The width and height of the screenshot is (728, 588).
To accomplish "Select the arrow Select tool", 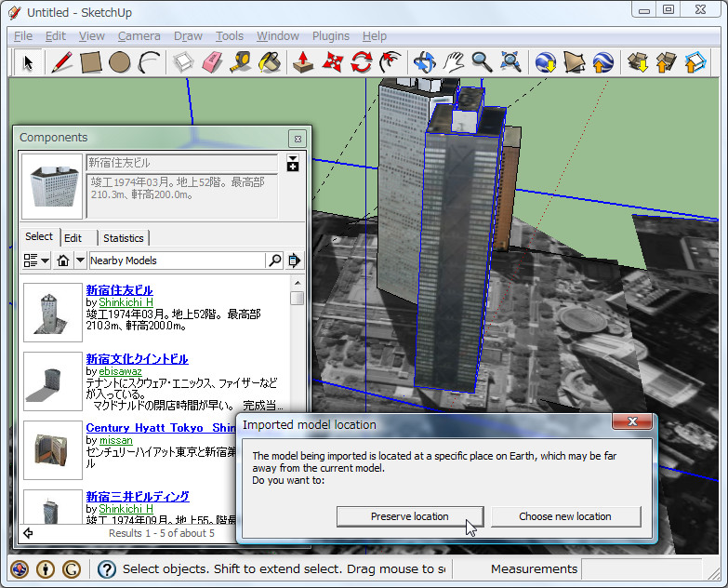I will [x=28, y=62].
